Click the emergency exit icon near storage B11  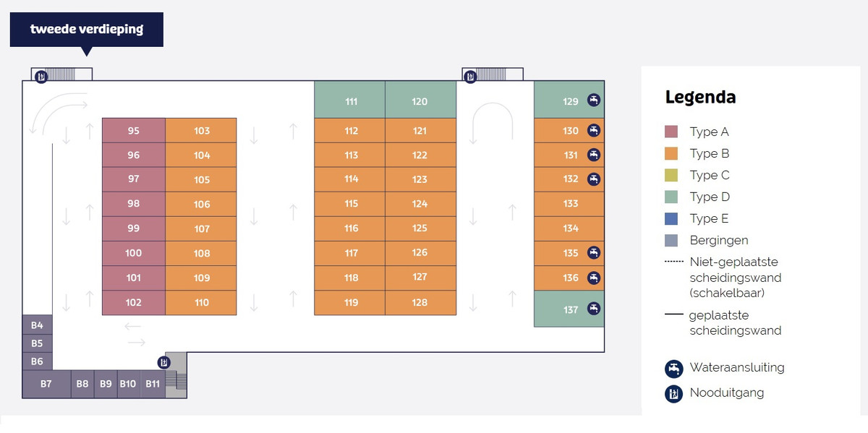tap(165, 362)
